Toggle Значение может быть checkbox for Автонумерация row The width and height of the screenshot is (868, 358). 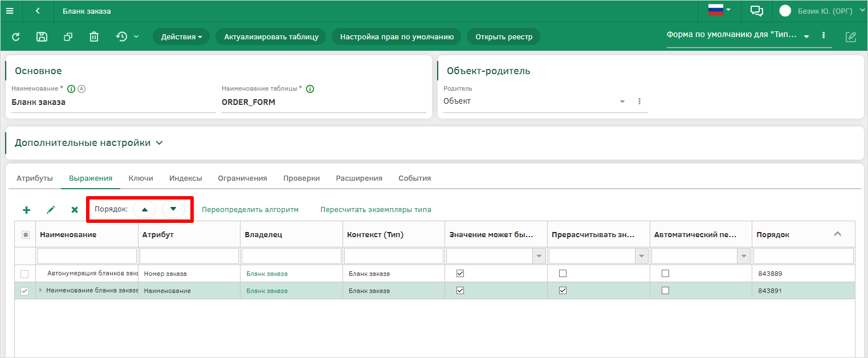(x=461, y=274)
